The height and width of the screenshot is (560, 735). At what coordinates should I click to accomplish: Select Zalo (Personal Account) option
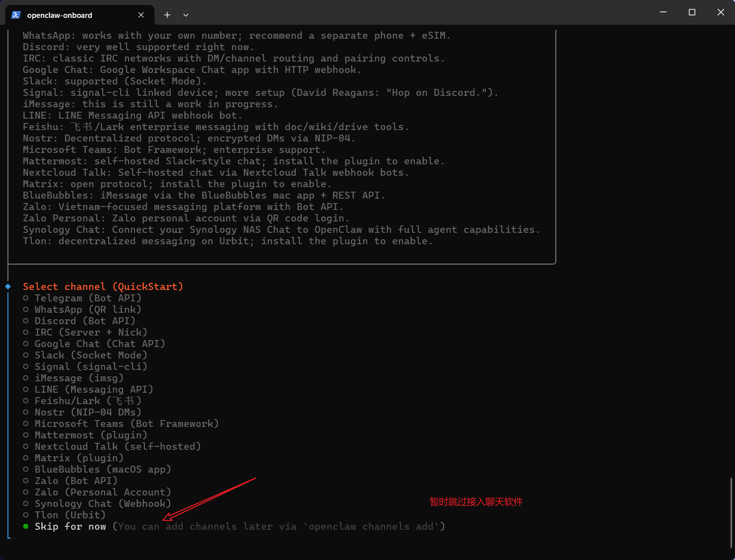click(97, 492)
